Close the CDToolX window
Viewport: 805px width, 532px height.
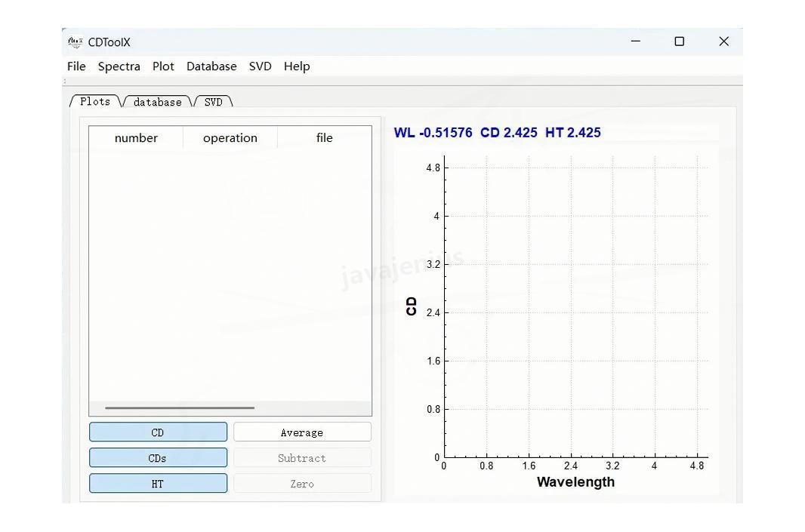coord(724,41)
